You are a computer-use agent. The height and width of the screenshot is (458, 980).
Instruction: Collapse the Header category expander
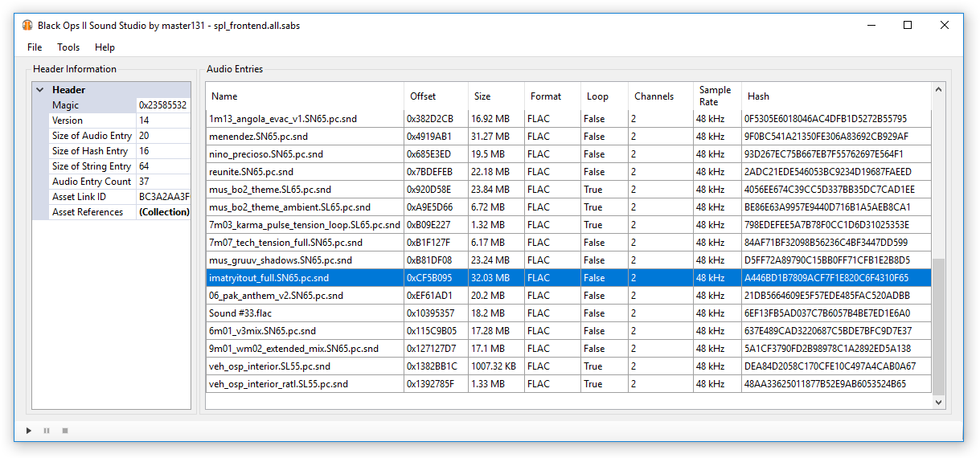pos(40,90)
